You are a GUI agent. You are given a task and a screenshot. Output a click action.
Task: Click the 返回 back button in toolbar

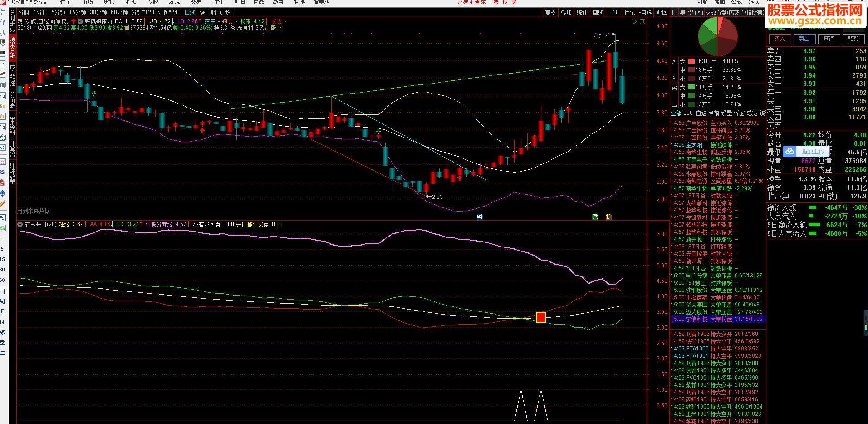point(662,12)
